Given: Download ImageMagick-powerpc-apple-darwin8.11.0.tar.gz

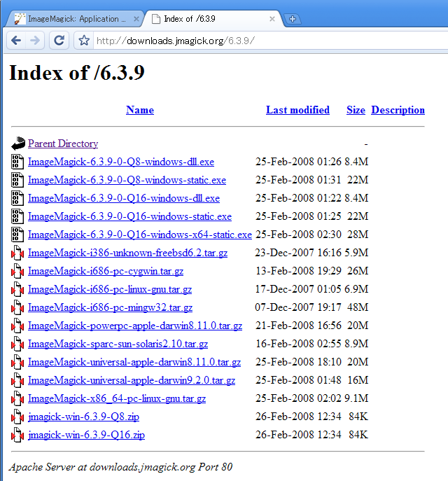Looking at the screenshot, I should 135,326.
